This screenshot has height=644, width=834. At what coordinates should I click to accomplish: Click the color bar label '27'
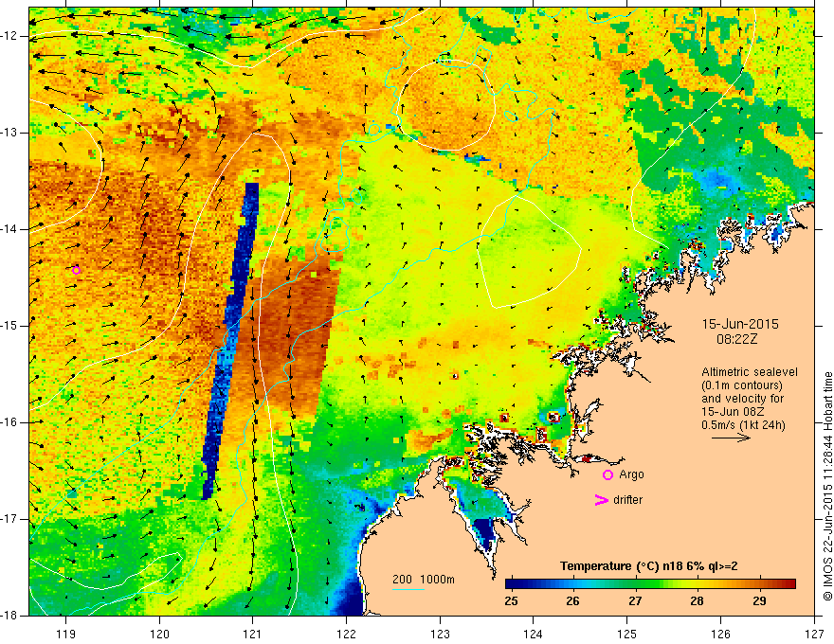pyautogui.click(x=635, y=601)
